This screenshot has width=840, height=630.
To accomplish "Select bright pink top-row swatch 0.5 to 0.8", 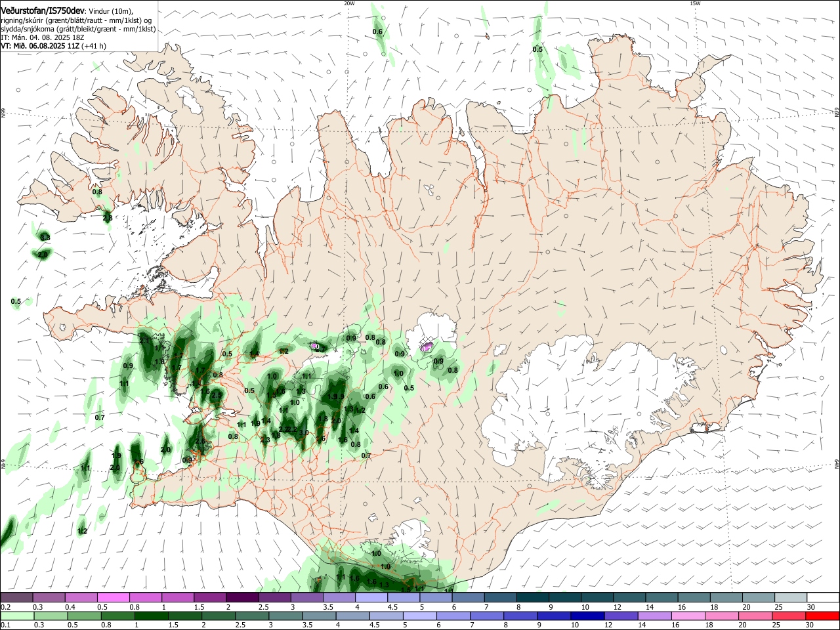I will coord(113,597).
